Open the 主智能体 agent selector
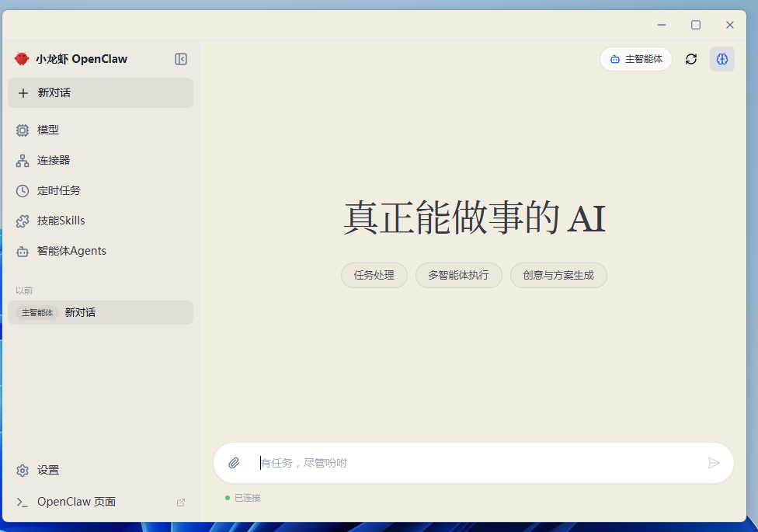This screenshot has width=758, height=532. [635, 59]
